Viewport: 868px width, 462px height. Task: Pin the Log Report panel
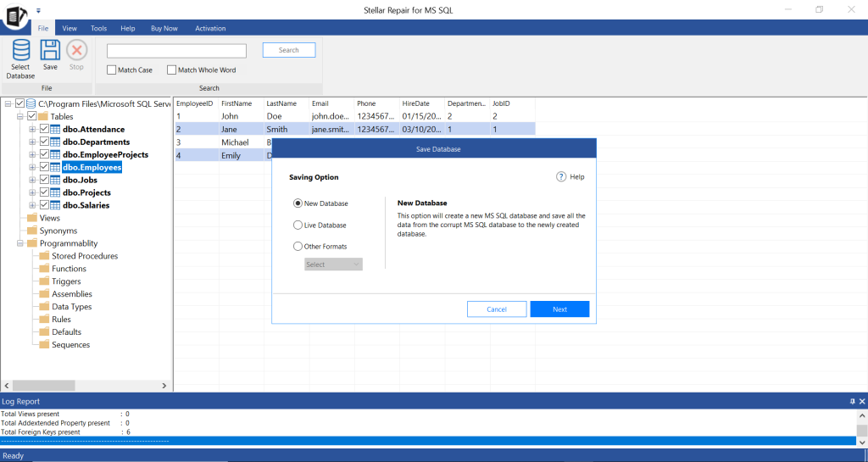pos(852,401)
